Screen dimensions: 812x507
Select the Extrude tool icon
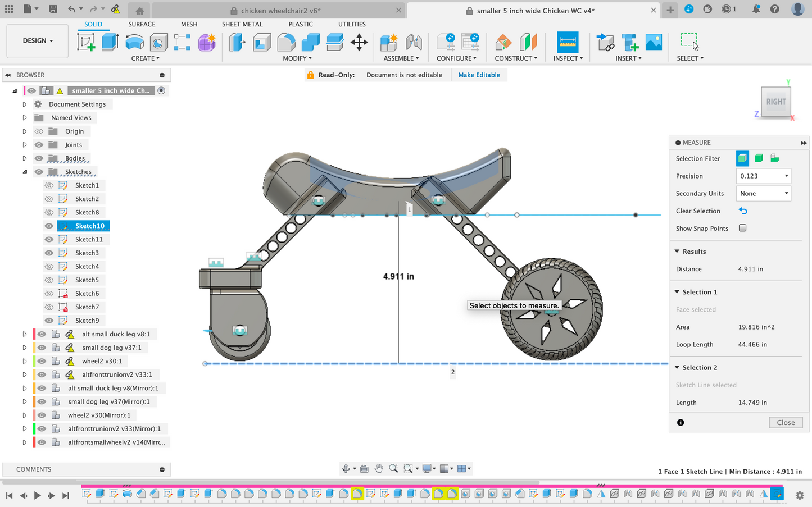tap(110, 42)
